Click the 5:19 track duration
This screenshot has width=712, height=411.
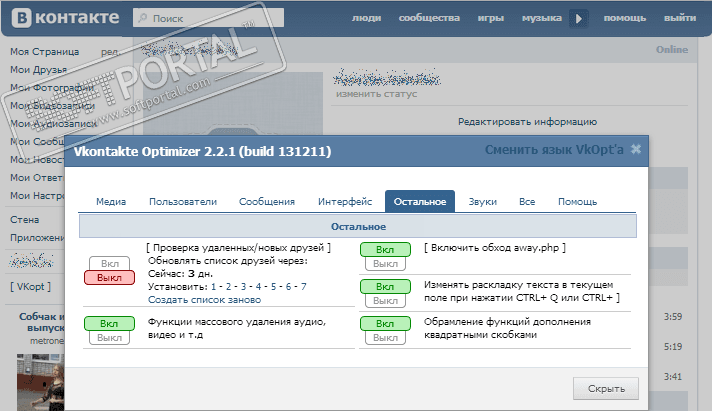click(672, 347)
